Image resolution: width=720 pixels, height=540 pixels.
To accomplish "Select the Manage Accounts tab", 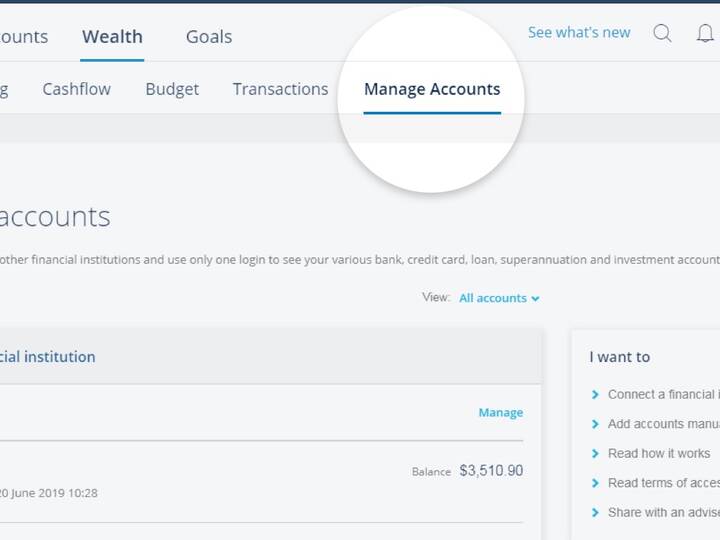I will [432, 89].
